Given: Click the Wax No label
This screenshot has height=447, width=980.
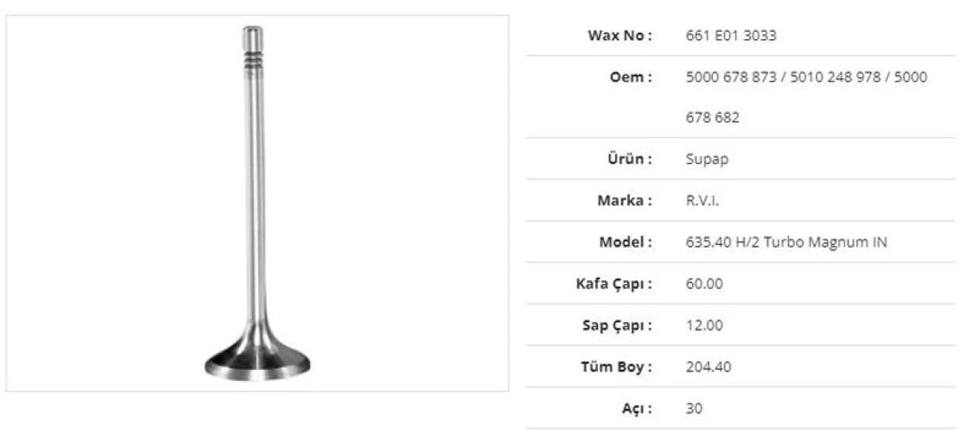Looking at the screenshot, I should coord(619,36).
